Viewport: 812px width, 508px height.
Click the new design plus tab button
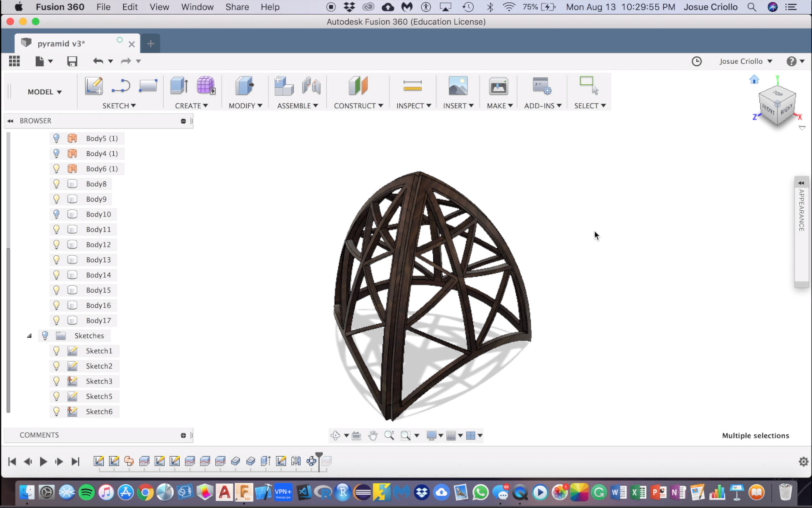point(151,44)
